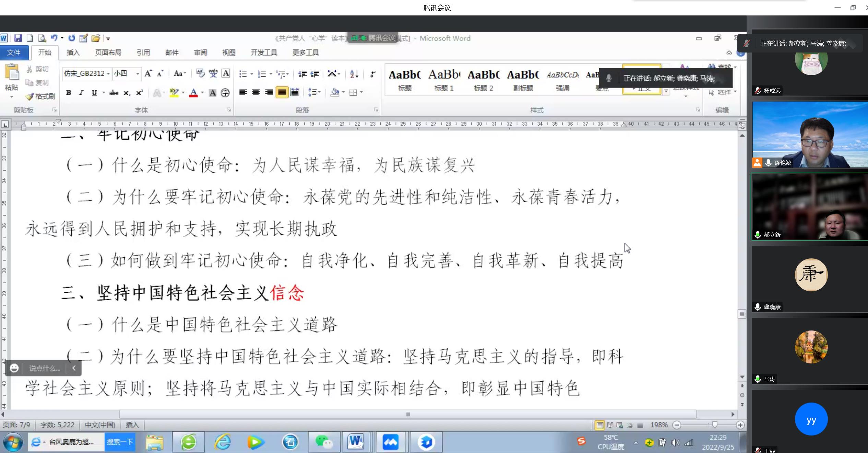Apply strikethrough formatting
This screenshot has width=868, height=453.
click(x=114, y=93)
